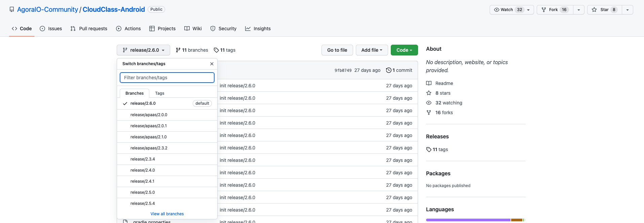View the 1 commit history link

pyautogui.click(x=399, y=70)
